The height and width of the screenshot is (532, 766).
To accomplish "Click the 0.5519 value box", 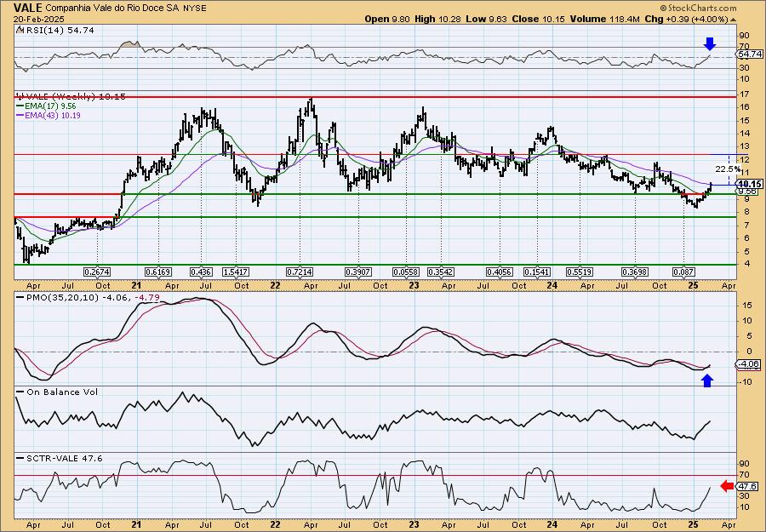I will (580, 272).
